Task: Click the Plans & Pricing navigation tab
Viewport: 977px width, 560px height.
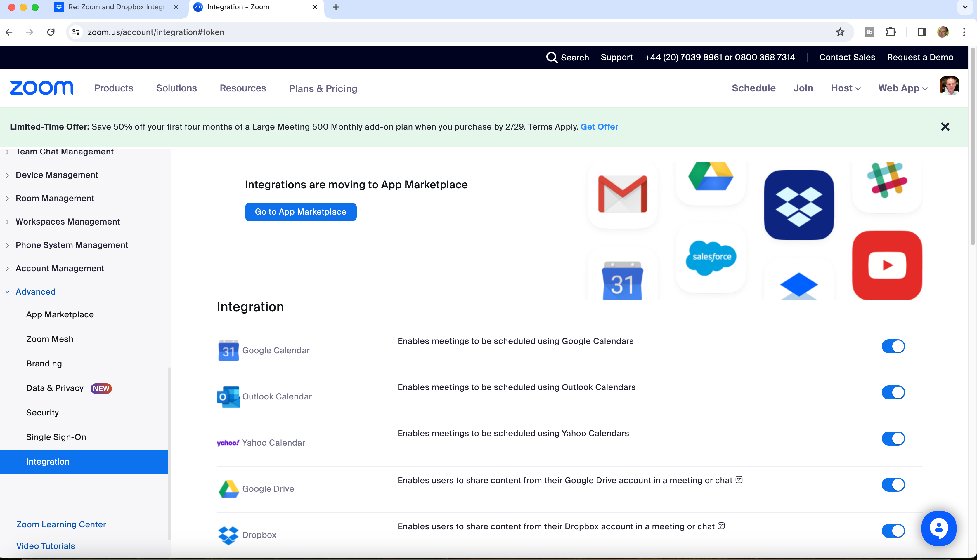Action: (x=323, y=88)
